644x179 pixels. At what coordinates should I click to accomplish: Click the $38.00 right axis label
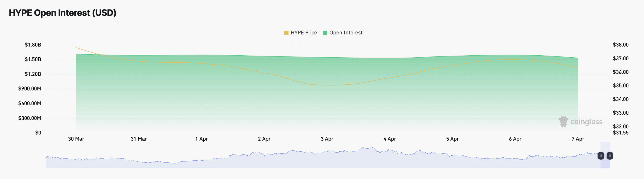pyautogui.click(x=621, y=45)
